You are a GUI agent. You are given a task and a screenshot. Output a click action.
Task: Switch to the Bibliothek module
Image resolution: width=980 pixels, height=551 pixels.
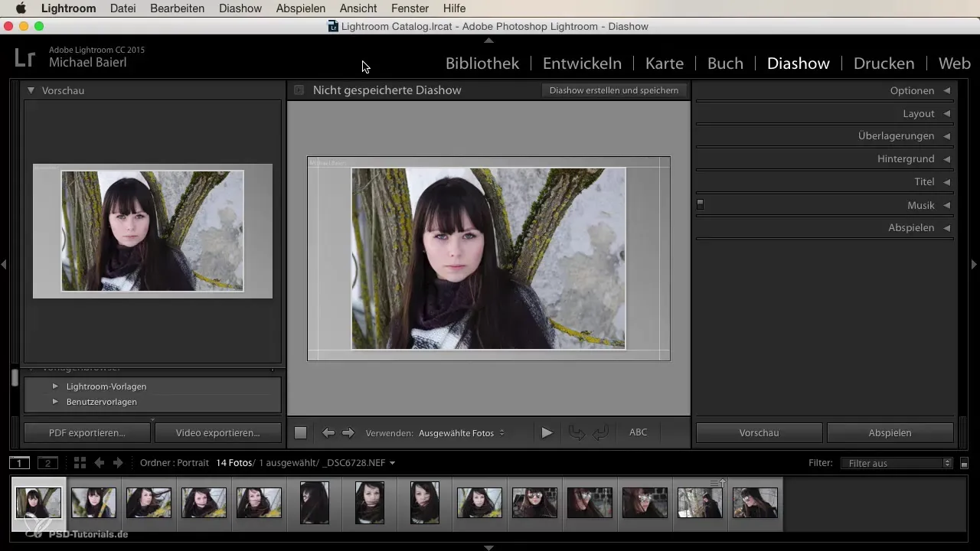[x=482, y=64]
